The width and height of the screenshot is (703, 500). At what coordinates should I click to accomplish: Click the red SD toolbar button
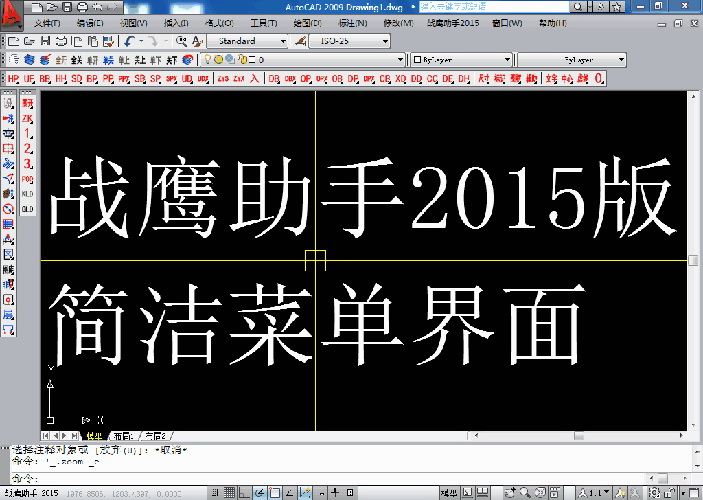77,78
